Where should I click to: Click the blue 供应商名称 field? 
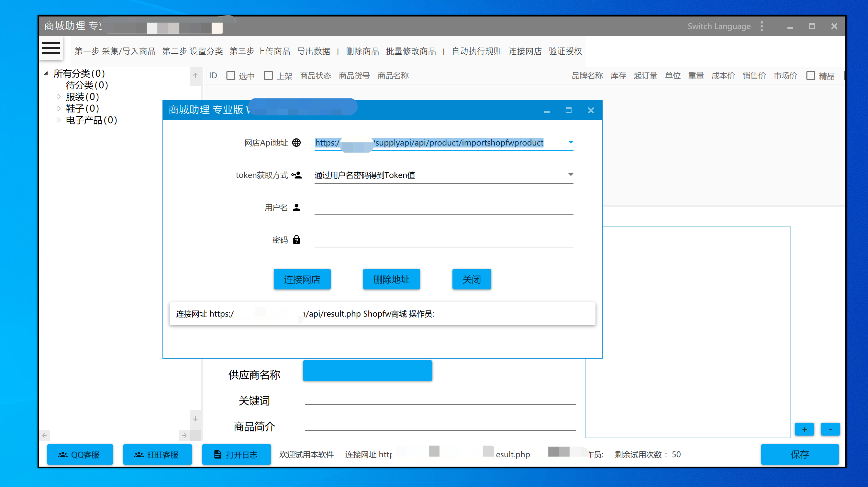coord(367,371)
